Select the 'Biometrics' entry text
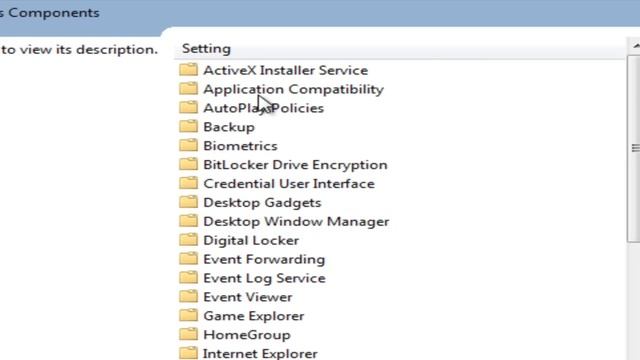640x360 pixels. tap(240, 146)
